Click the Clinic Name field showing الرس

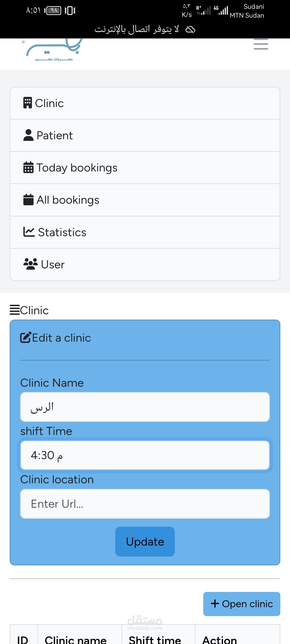tap(145, 407)
